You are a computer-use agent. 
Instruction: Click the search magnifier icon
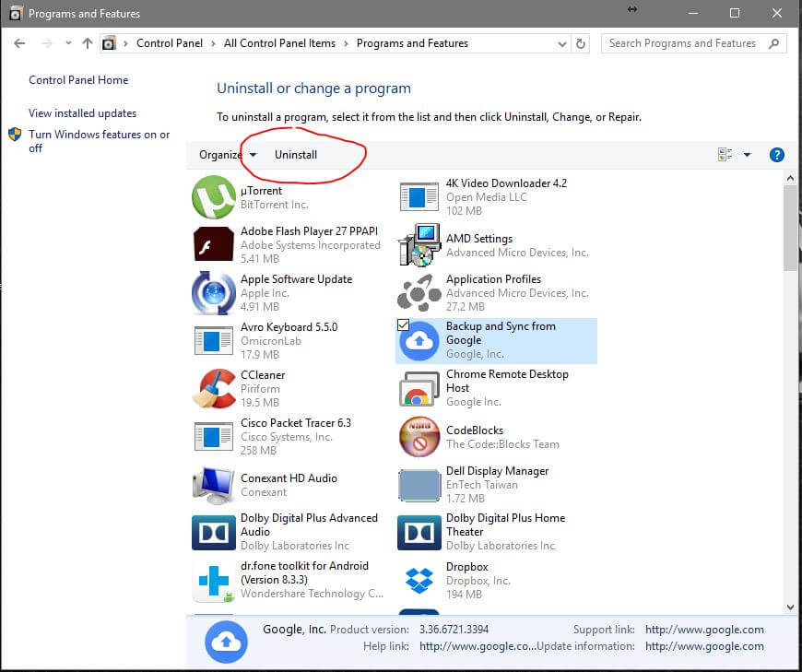773,43
